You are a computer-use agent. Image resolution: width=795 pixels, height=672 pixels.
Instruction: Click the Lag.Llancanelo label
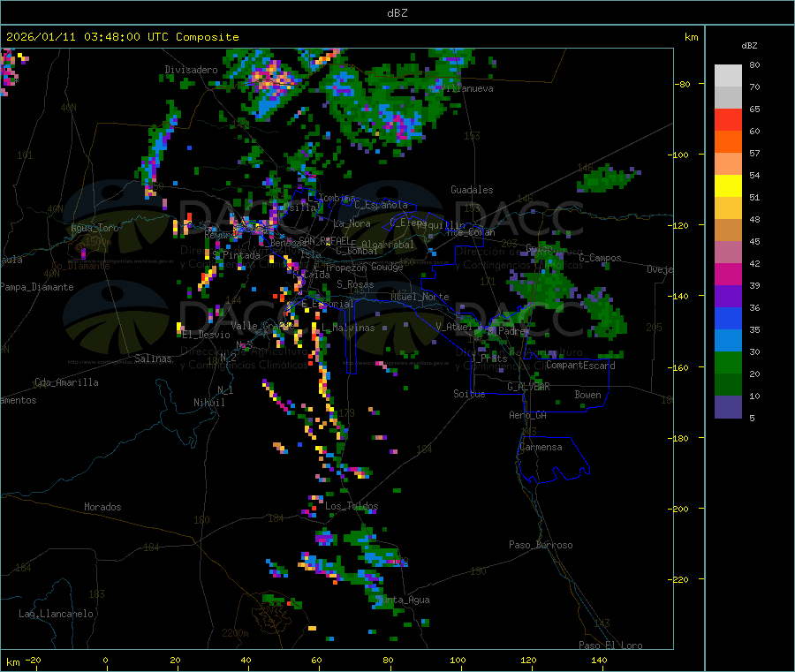56,614
